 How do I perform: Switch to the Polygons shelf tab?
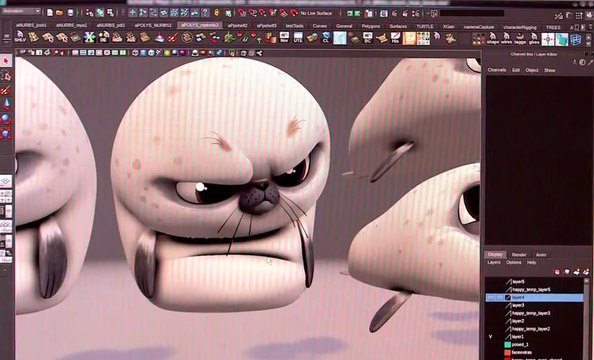370,26
